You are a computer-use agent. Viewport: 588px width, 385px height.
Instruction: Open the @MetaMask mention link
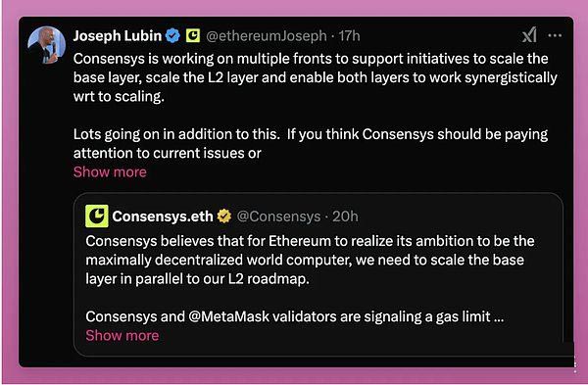click(228, 316)
